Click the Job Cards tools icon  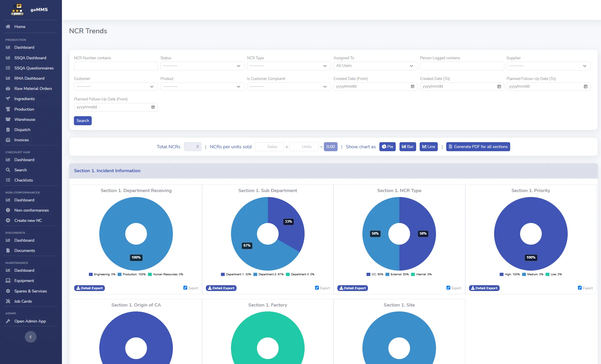coord(8,301)
